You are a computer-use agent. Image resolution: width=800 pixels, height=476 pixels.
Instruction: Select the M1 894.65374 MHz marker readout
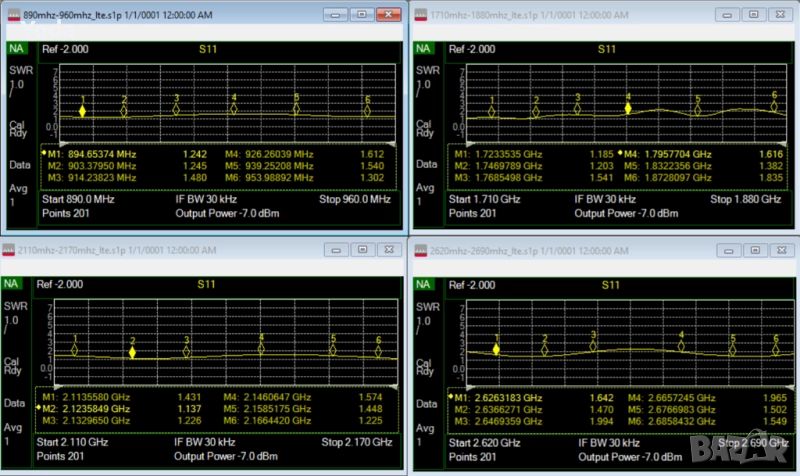click(x=92, y=154)
